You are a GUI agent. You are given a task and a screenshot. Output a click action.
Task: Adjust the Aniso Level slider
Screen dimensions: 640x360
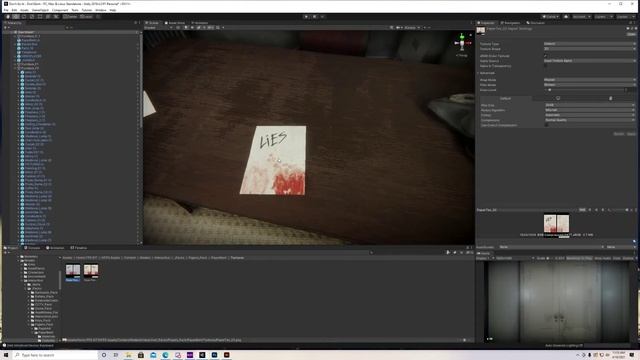586,90
